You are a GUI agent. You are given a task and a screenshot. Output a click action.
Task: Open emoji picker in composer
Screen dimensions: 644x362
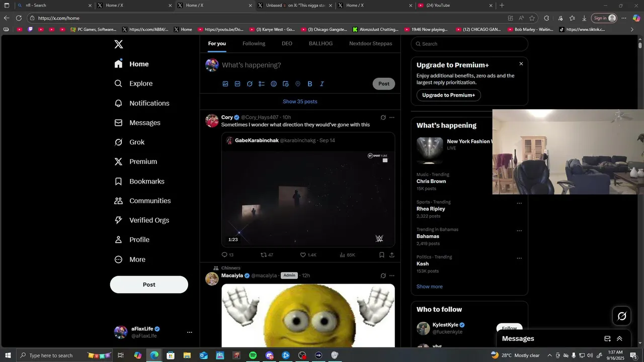[274, 84]
